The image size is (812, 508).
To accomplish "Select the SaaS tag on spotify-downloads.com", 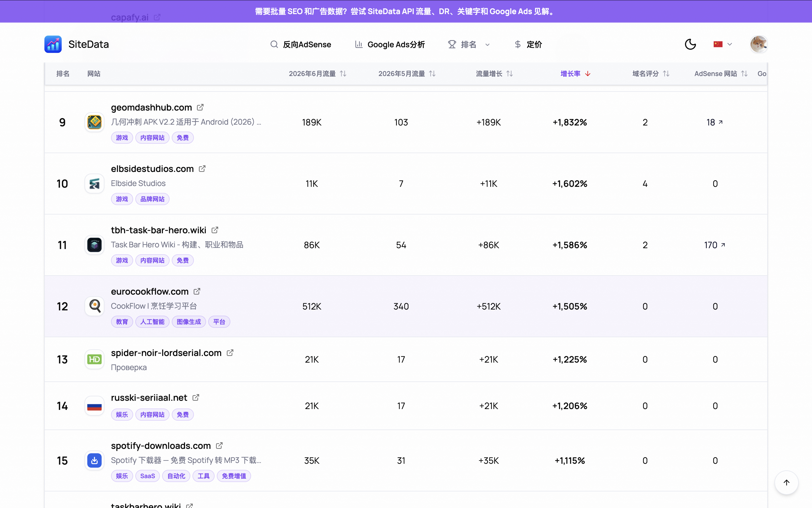I will pos(147,476).
